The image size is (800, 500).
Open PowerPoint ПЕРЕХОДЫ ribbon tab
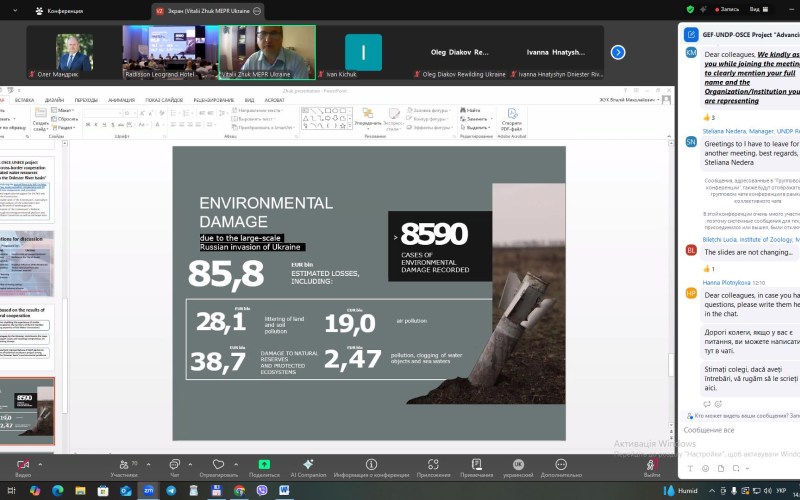[86, 100]
